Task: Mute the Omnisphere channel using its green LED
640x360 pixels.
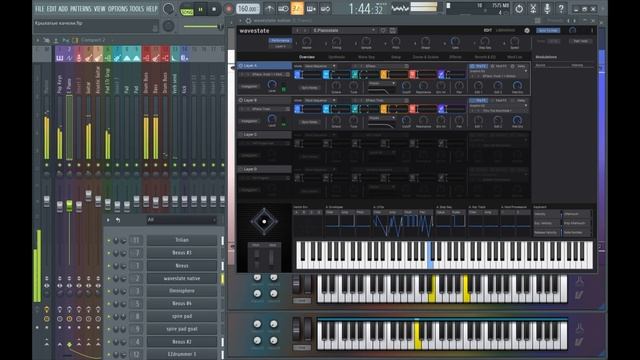Action: click(x=109, y=291)
